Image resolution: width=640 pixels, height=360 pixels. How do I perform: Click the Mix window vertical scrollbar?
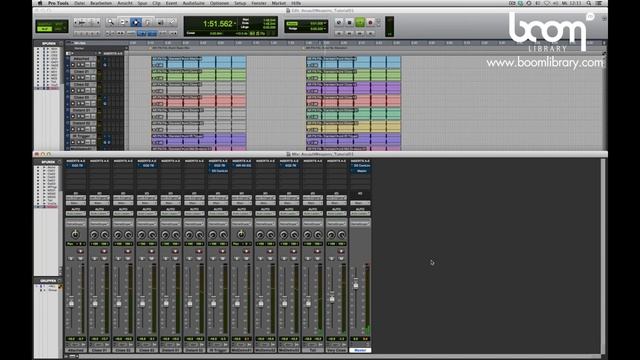click(x=603, y=256)
